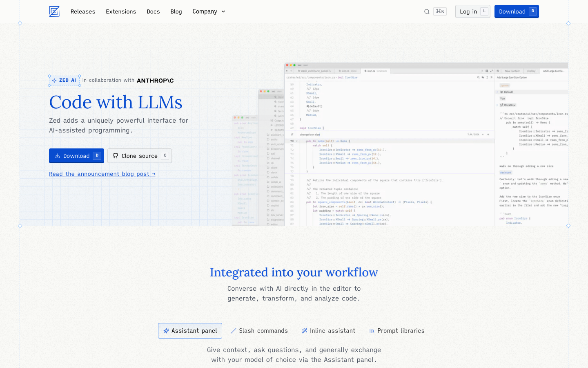Click the Zed AI badge
Screen dimensions: 588x368
tap(65, 80)
